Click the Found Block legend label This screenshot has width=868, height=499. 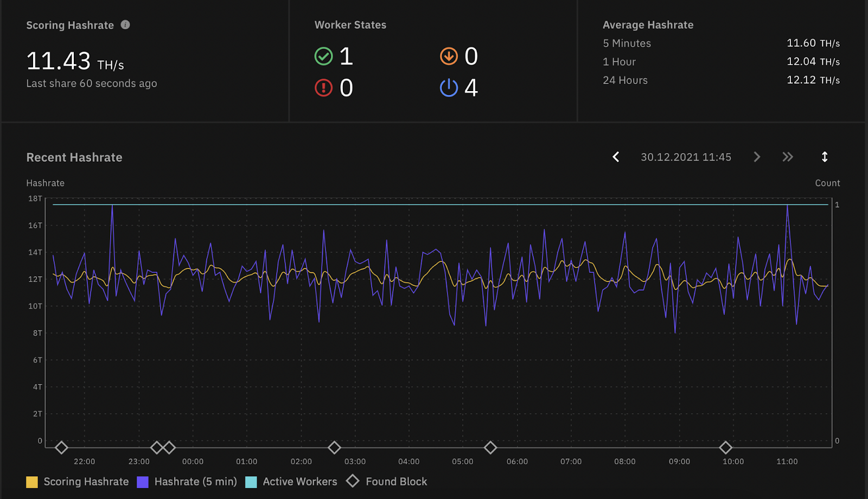(x=397, y=482)
